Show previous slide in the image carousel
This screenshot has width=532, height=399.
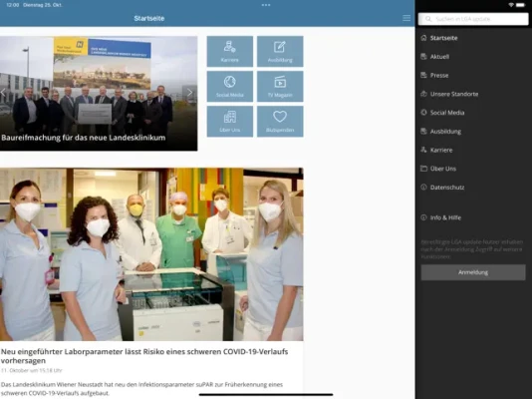tap(3, 93)
